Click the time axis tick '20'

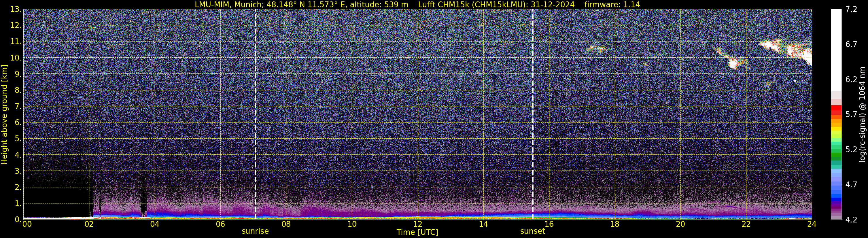680,224
